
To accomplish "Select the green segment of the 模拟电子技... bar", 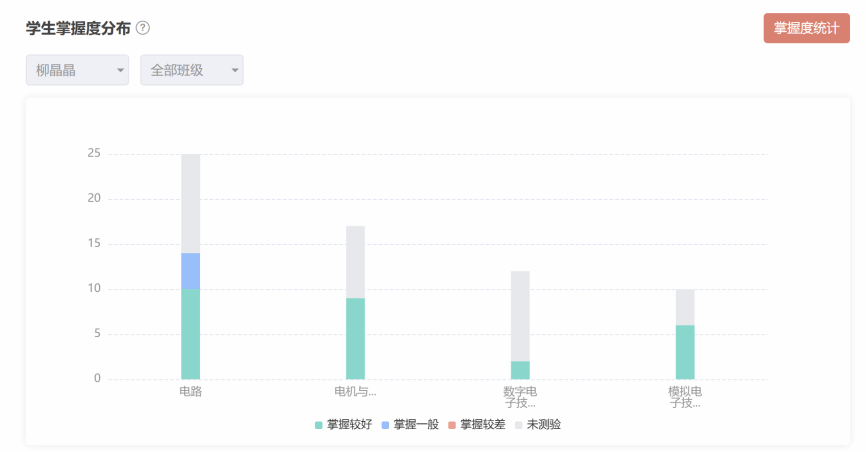I will pyautogui.click(x=685, y=352).
